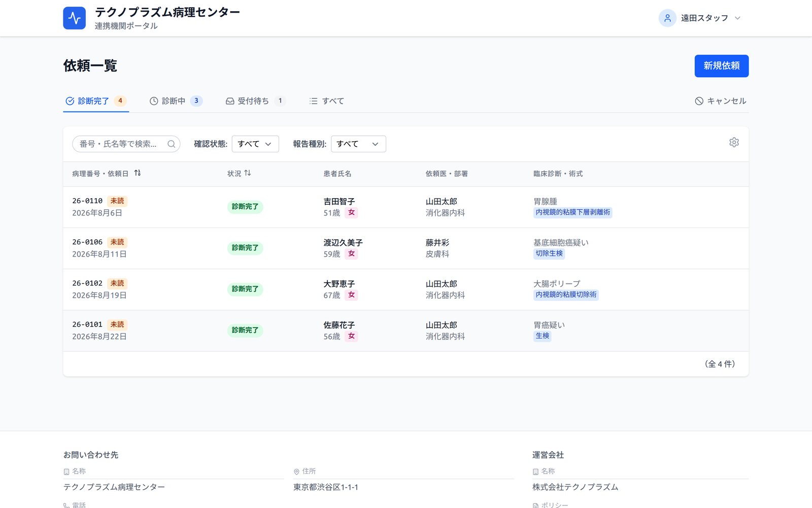The image size is (812, 508).
Task: Open the 報告種別 dropdown
Action: pos(358,144)
